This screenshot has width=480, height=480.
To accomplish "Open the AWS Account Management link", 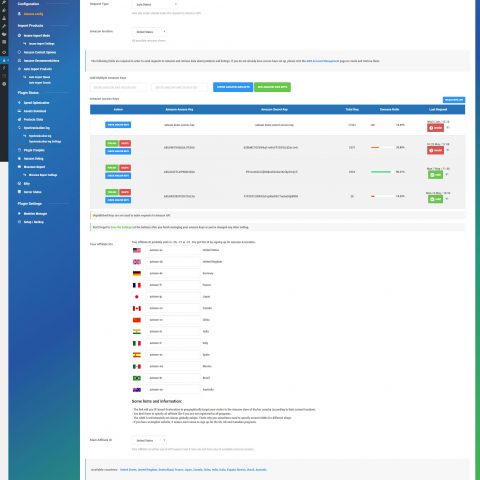I will [322, 61].
